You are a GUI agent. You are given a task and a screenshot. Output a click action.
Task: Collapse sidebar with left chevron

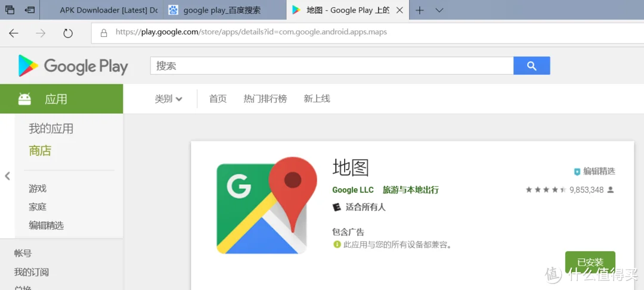pyautogui.click(x=7, y=176)
